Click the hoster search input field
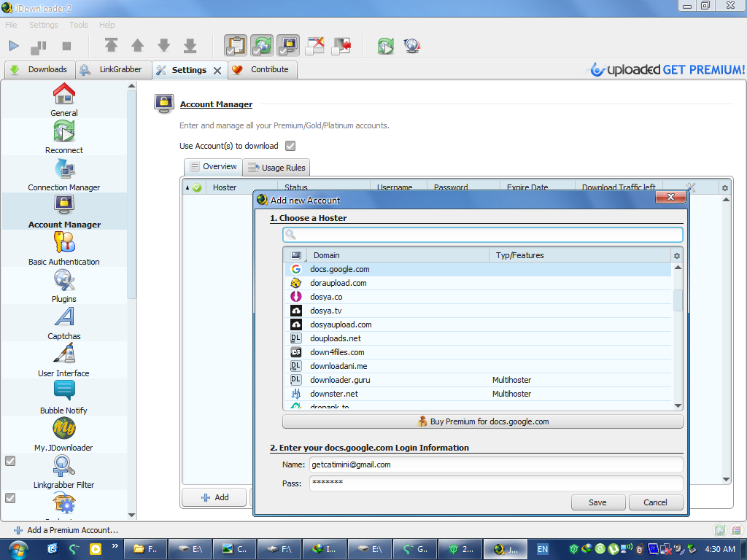This screenshot has height=560, width=747. (x=483, y=235)
